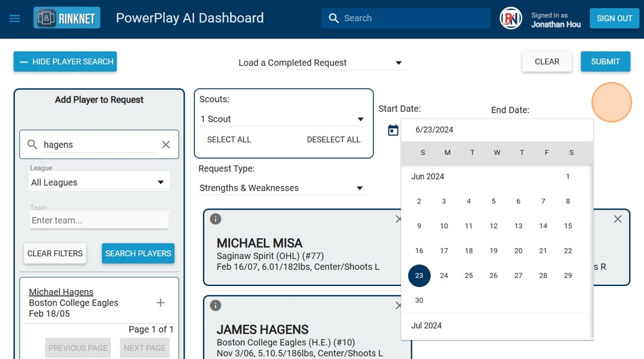Select June 8 in the calendar

[x=568, y=201]
